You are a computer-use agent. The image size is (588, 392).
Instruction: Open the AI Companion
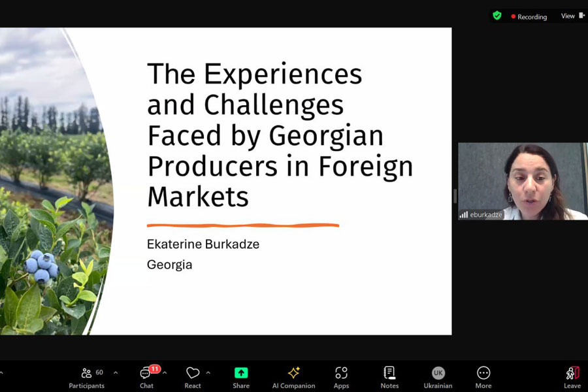pyautogui.click(x=293, y=376)
